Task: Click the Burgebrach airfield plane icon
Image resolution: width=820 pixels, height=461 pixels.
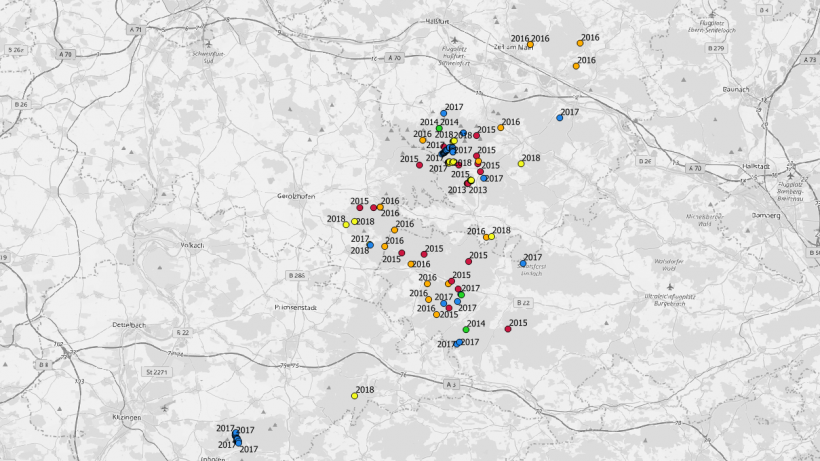Action: pyautogui.click(x=670, y=286)
